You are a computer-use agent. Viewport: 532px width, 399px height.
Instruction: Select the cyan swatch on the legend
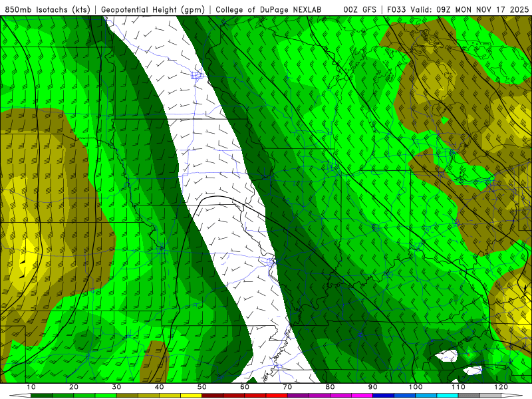click(448, 396)
